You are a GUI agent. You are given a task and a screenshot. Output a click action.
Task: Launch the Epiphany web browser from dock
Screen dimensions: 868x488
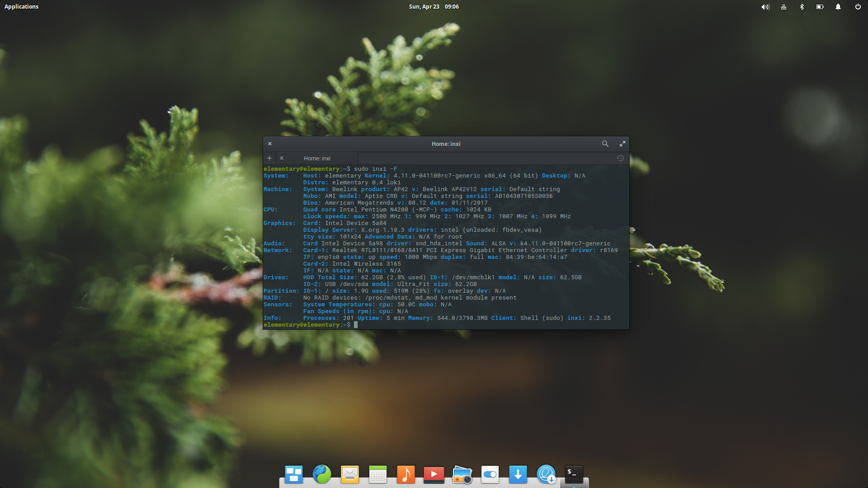[x=322, y=474]
